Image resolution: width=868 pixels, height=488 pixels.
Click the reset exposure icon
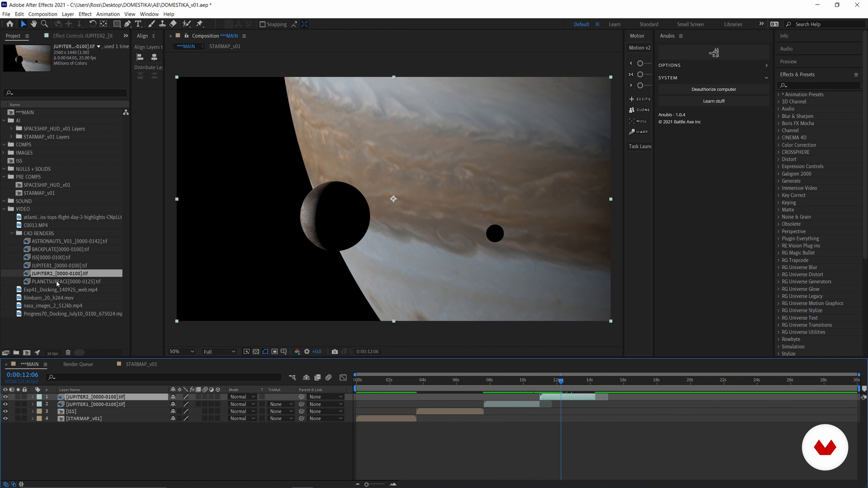pos(307,352)
